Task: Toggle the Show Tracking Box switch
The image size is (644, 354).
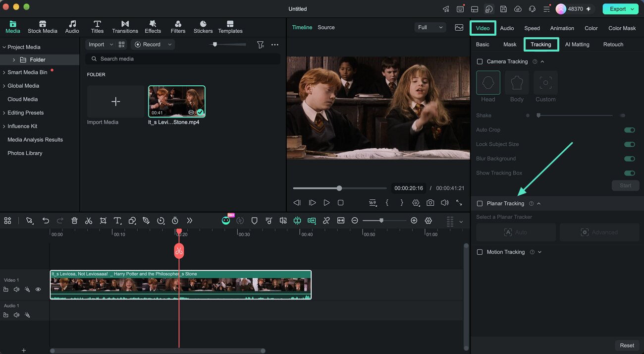Action: 630,173
